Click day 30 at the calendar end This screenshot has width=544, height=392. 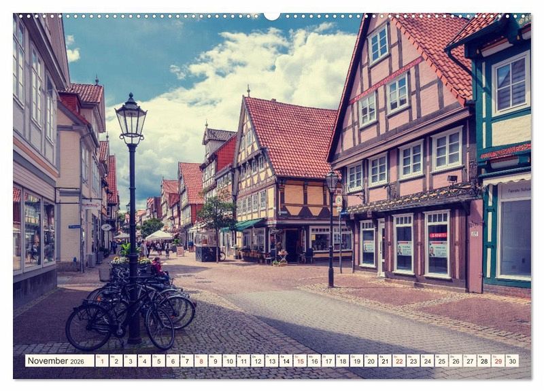(512, 361)
